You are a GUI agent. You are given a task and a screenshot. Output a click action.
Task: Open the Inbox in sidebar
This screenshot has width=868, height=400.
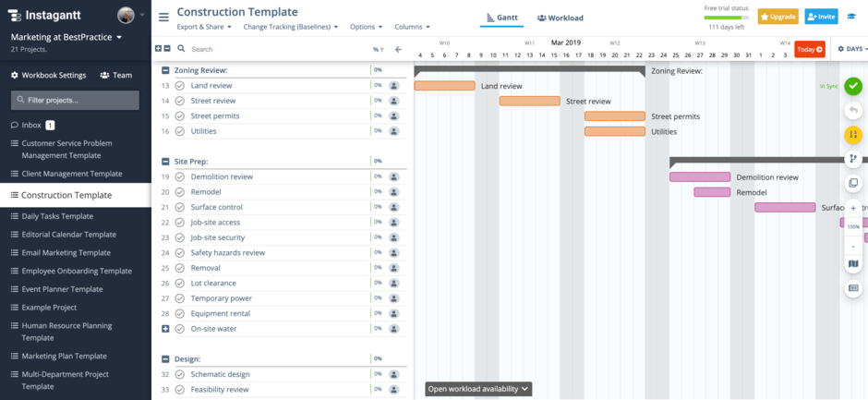tap(32, 126)
